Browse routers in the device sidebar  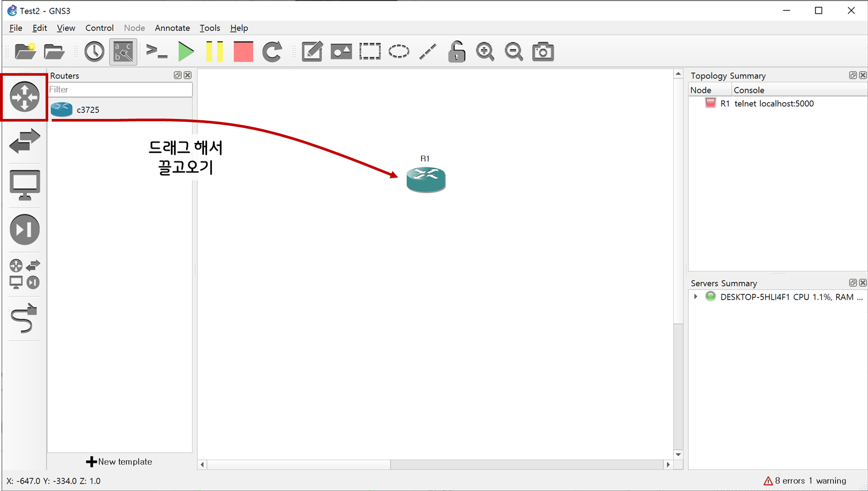click(25, 96)
